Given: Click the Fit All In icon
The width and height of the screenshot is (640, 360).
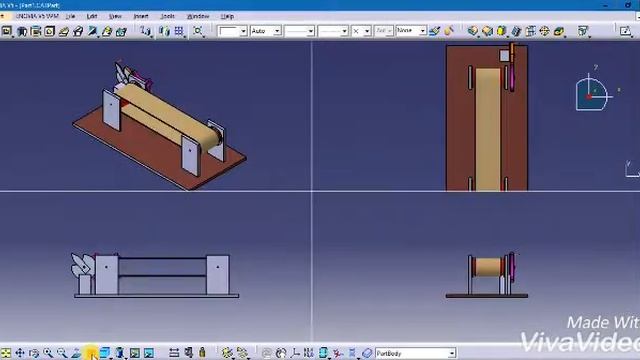Looking at the screenshot, I should pyautogui.click(x=6, y=353).
